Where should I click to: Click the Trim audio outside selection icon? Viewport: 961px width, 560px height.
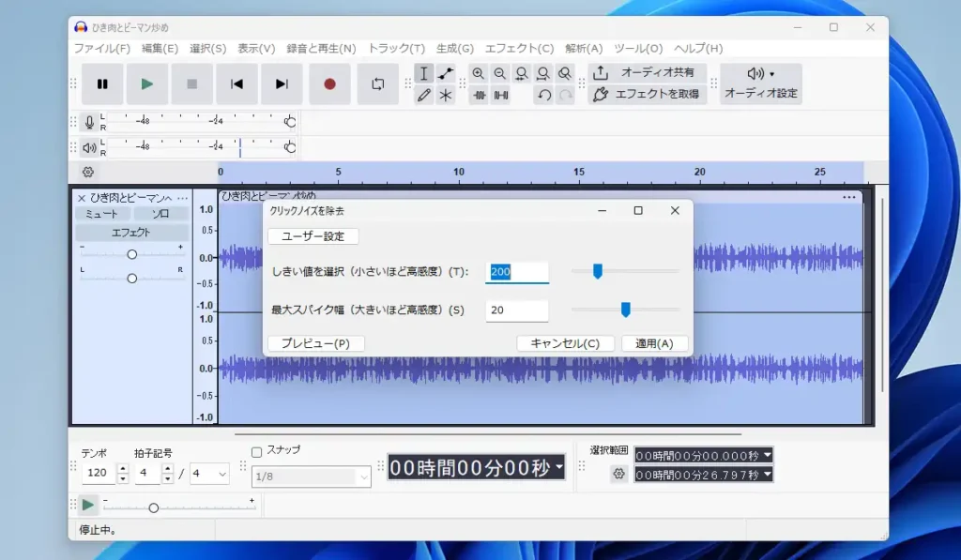coord(479,95)
